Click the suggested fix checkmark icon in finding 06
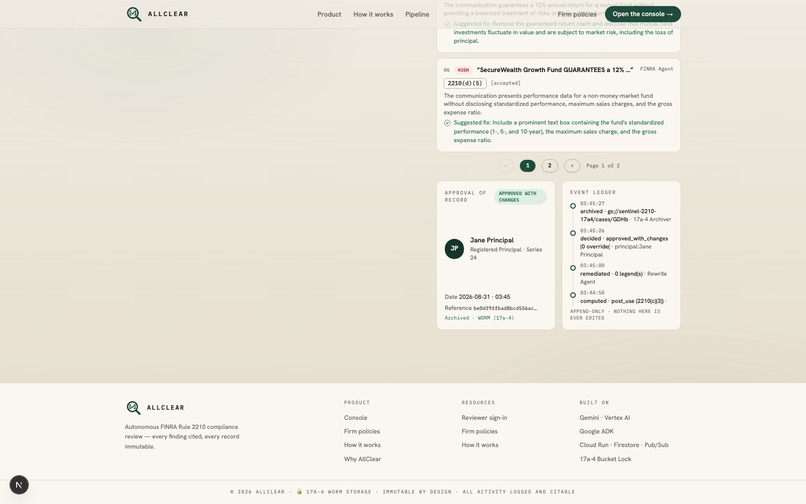Viewport: 806px width, 504px height. 447,123
